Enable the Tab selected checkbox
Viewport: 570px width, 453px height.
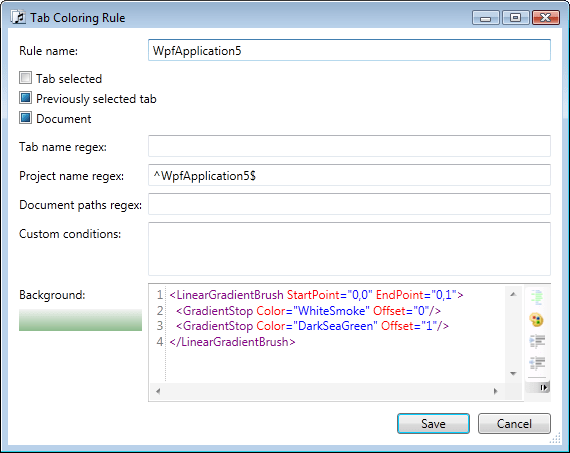tap(25, 78)
